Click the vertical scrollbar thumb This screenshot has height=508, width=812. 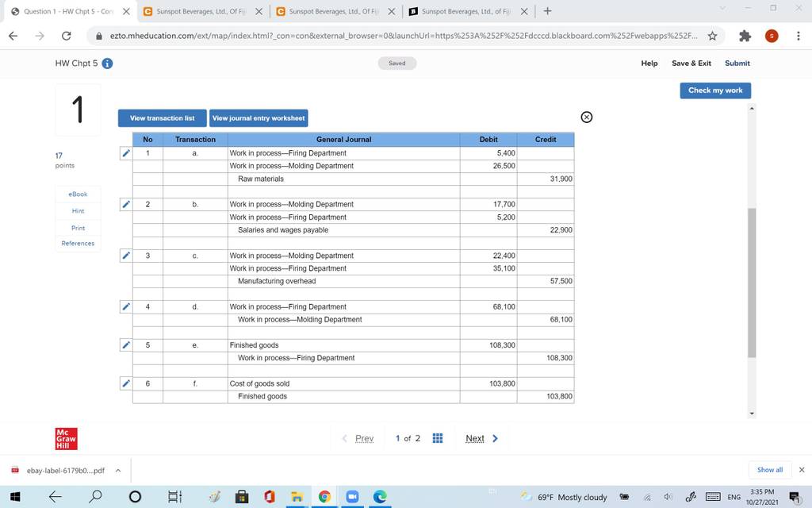click(x=752, y=283)
